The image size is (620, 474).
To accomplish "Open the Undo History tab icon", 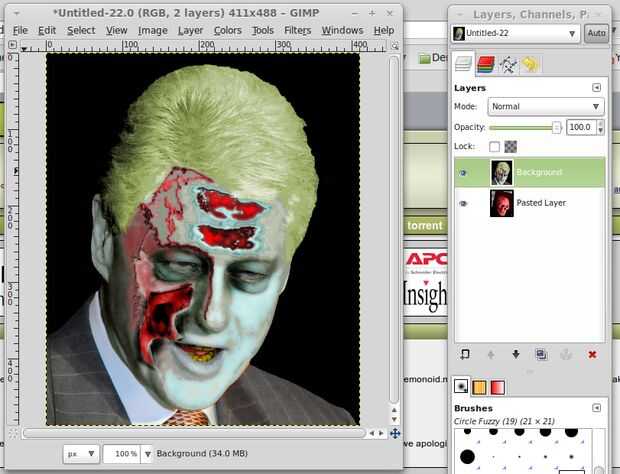I will [530, 64].
